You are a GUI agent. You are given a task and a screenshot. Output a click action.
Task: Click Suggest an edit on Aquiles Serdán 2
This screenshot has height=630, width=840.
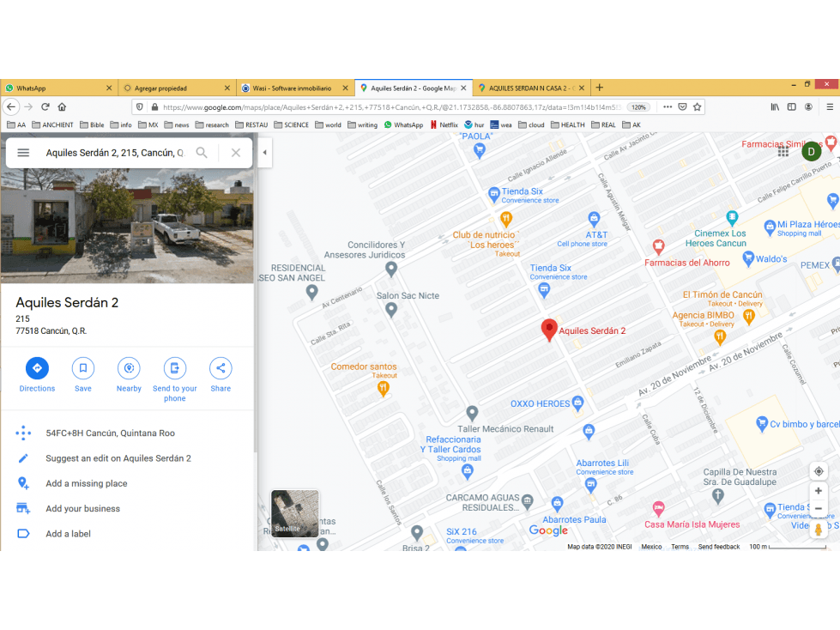(x=118, y=458)
